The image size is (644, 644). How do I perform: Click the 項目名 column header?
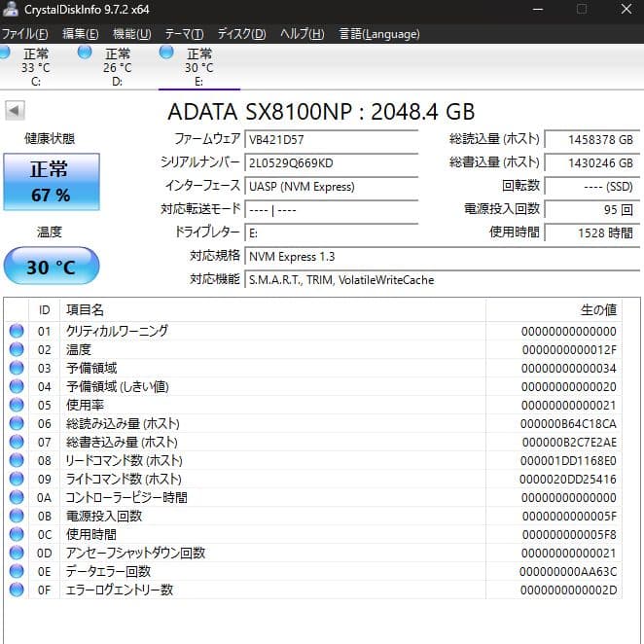272,310
